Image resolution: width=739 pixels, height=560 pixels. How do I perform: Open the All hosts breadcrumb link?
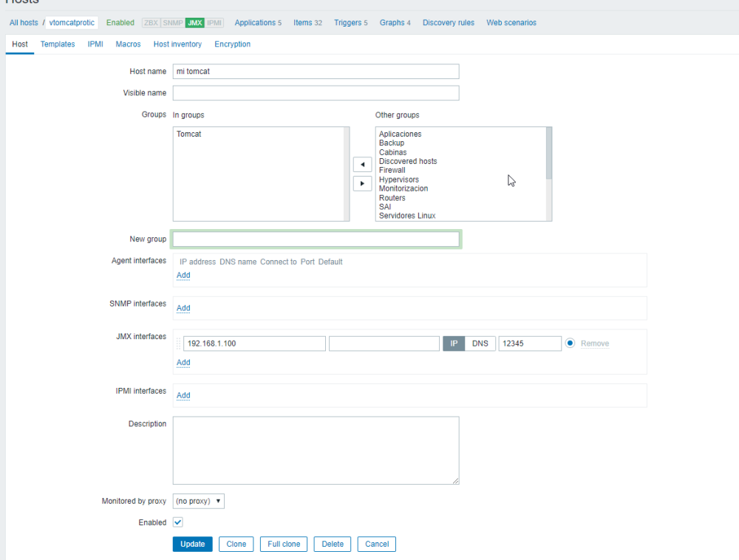pos(24,23)
